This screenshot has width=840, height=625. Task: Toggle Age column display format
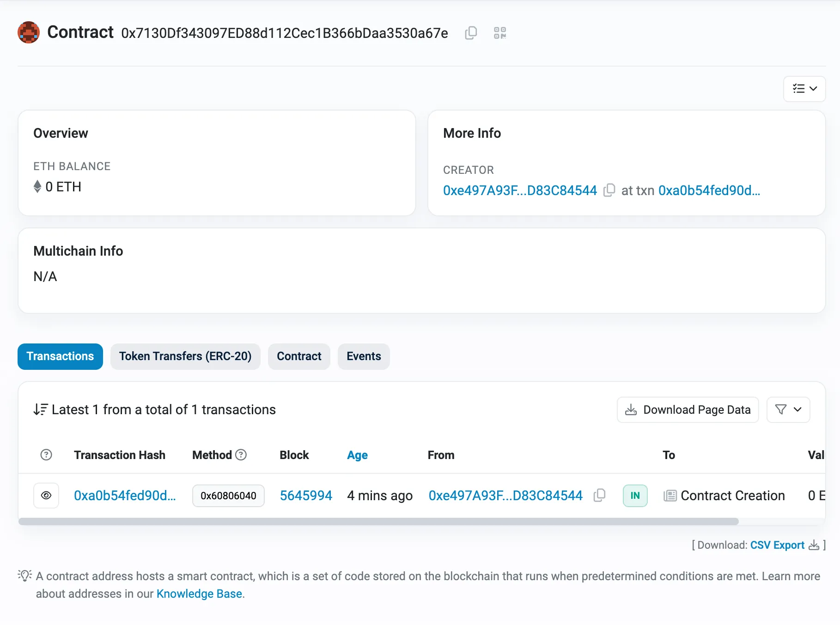click(357, 455)
